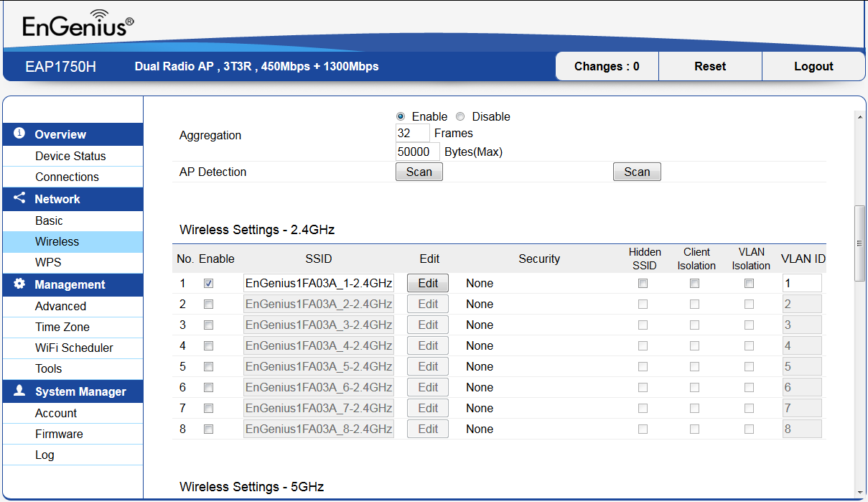Edit the EnGenius1FA03A_1-2.4GHz SSID
The width and height of the screenshot is (868, 502).
pos(428,283)
